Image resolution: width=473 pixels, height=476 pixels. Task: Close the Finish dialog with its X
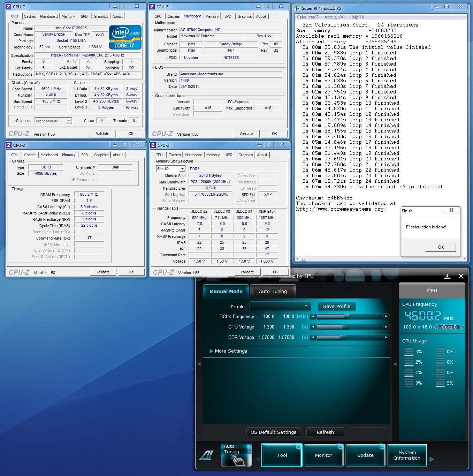pos(451,210)
